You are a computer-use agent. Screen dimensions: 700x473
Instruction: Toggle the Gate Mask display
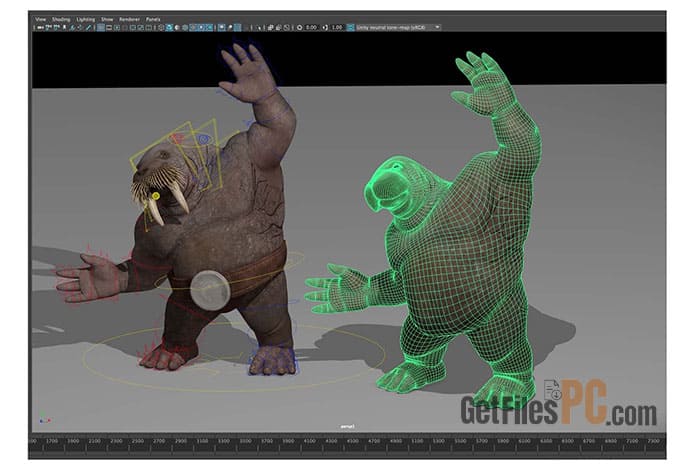tap(125, 28)
